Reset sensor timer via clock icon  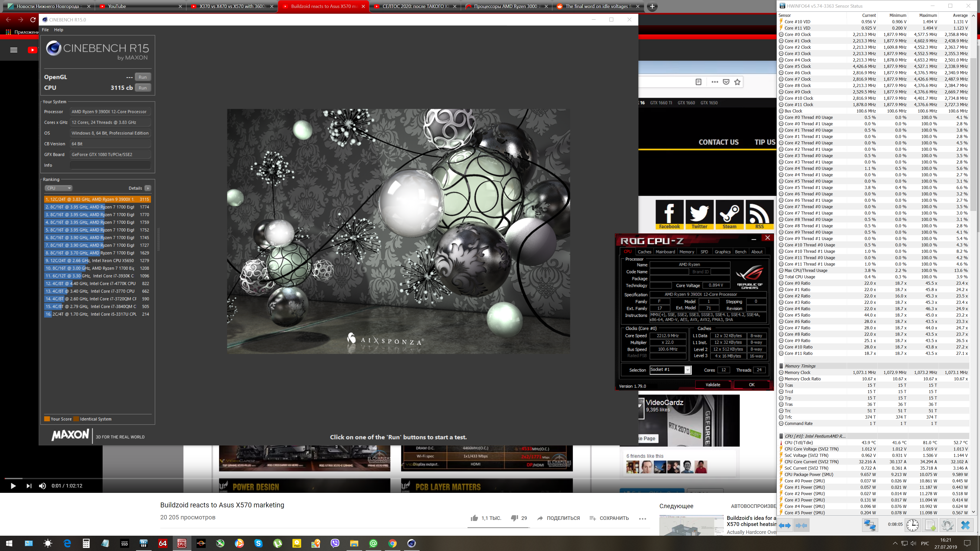click(912, 525)
